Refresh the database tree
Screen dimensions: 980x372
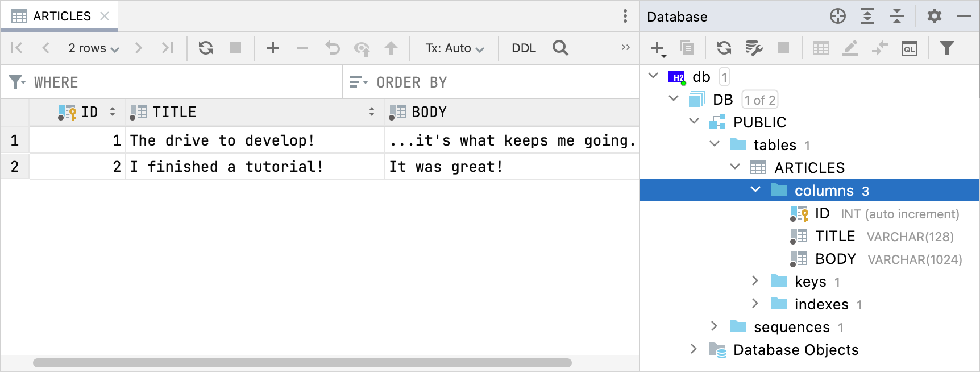(724, 48)
